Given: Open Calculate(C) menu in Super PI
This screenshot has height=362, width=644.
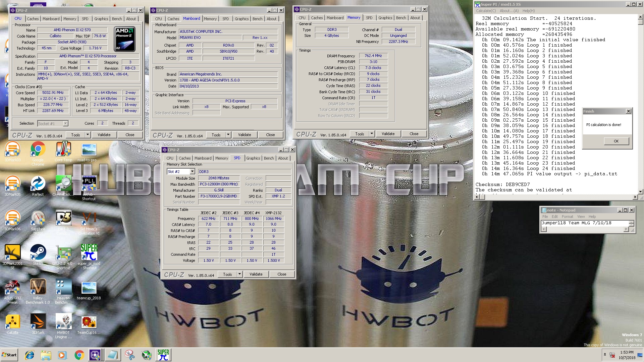Looking at the screenshot, I should pyautogui.click(x=486, y=11).
